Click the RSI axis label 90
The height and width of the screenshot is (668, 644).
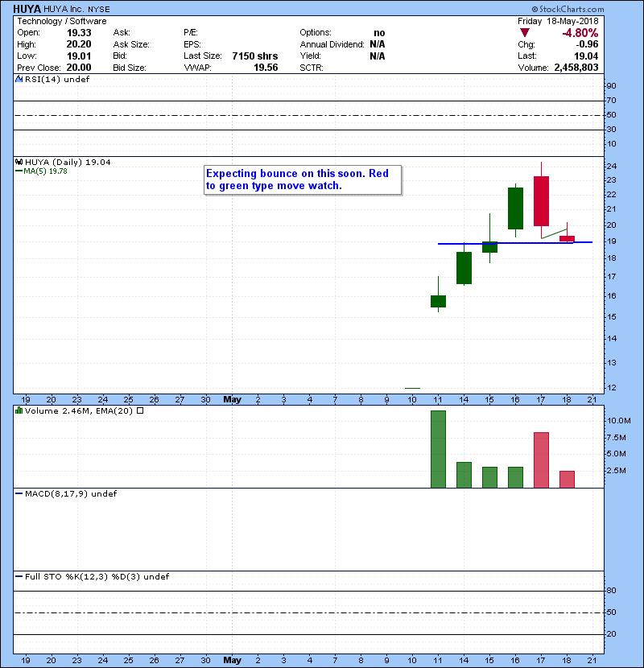(x=612, y=85)
